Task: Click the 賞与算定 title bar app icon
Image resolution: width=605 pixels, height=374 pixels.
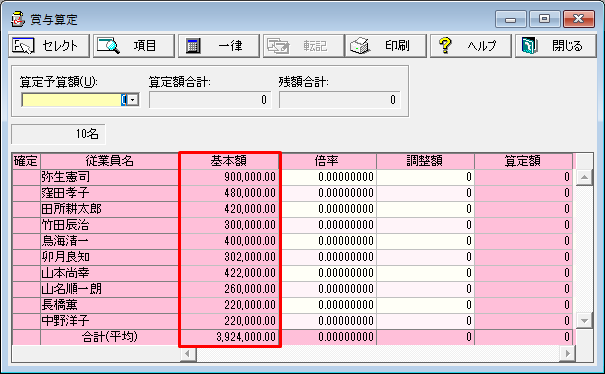Action: (x=17, y=19)
